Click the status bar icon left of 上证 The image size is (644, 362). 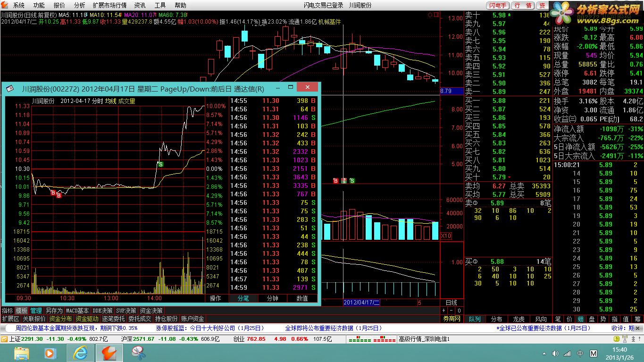pyautogui.click(x=4, y=339)
